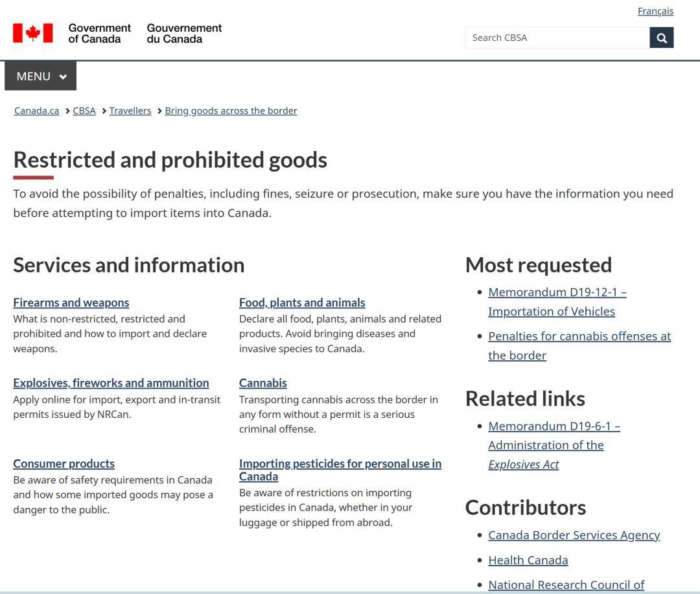The width and height of the screenshot is (700, 594).
Task: Type in the Search CBSA field
Action: (x=557, y=38)
